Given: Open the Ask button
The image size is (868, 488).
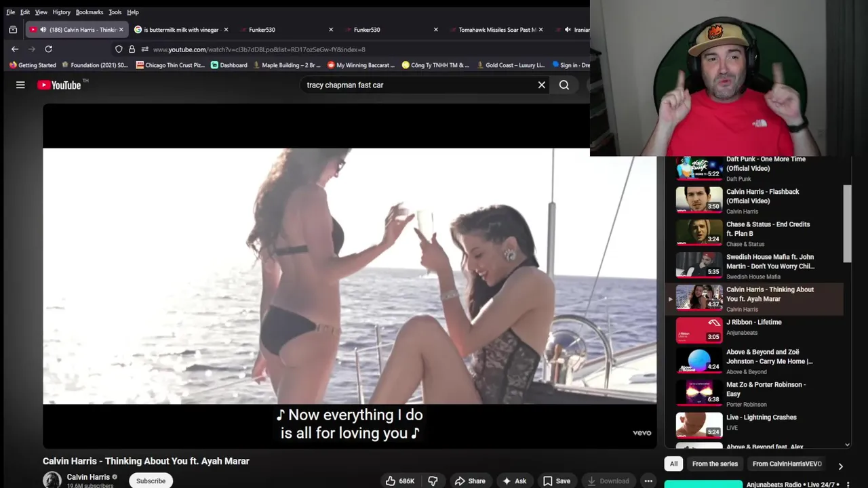Looking at the screenshot, I should click(514, 481).
